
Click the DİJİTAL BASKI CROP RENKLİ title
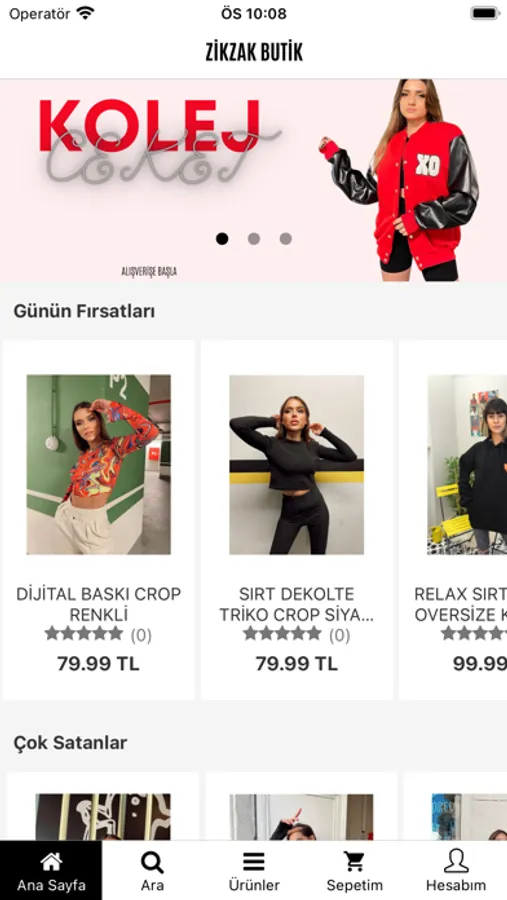98,604
